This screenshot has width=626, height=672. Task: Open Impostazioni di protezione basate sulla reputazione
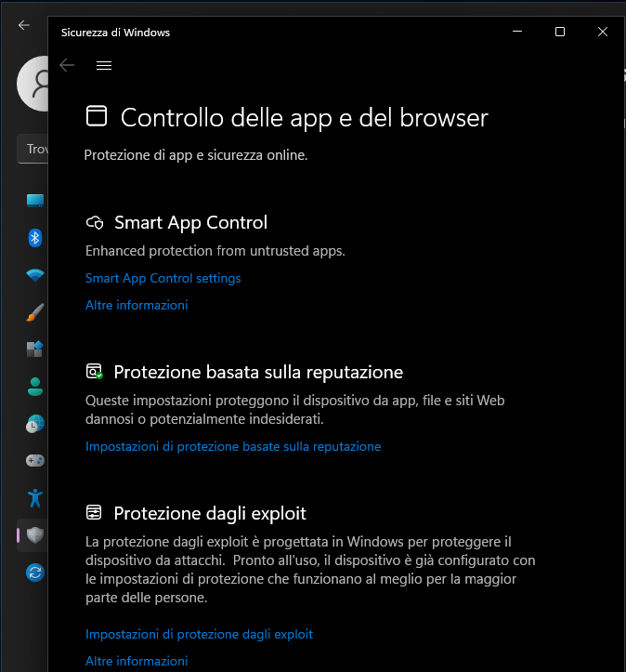coord(233,446)
